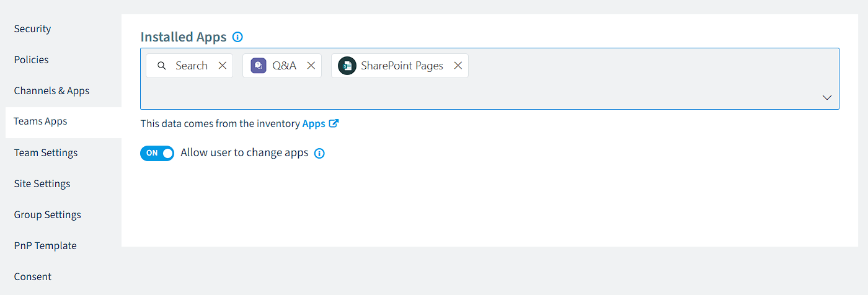The height and width of the screenshot is (295, 868).
Task: Click the Q&A app icon
Action: pyautogui.click(x=259, y=66)
